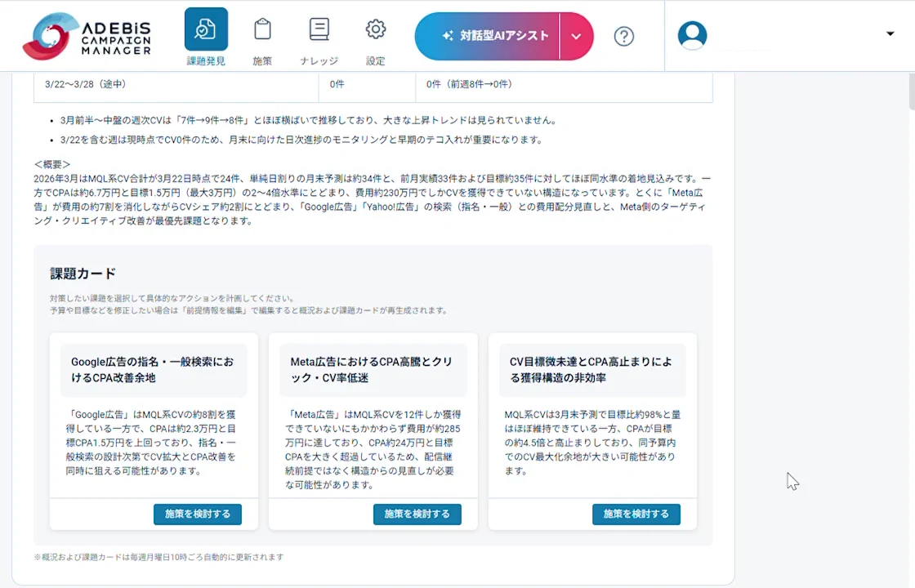
Task: Select the ナレッジ navigation label
Action: (319, 60)
